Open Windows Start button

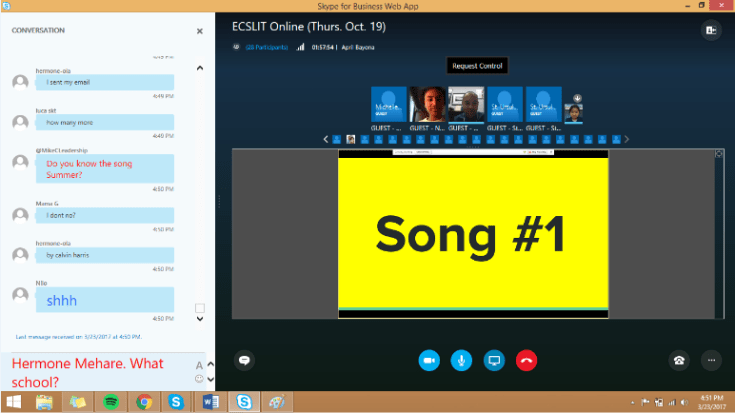click(x=14, y=402)
